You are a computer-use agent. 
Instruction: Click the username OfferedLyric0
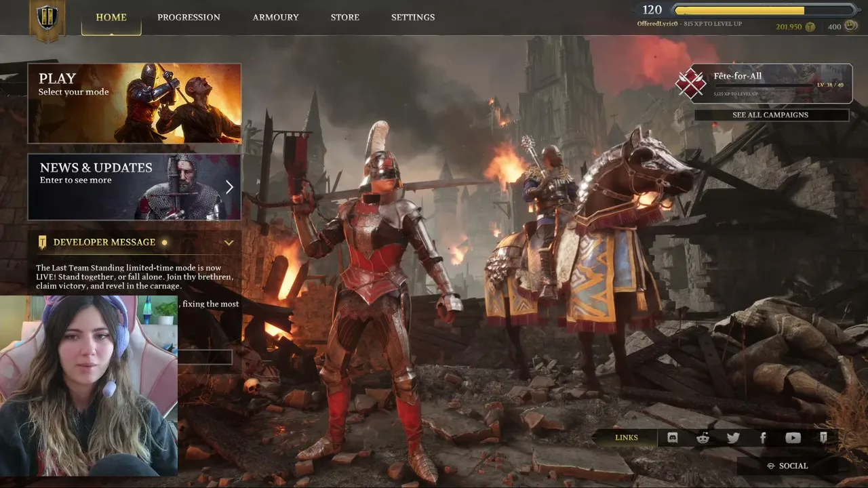tap(658, 24)
